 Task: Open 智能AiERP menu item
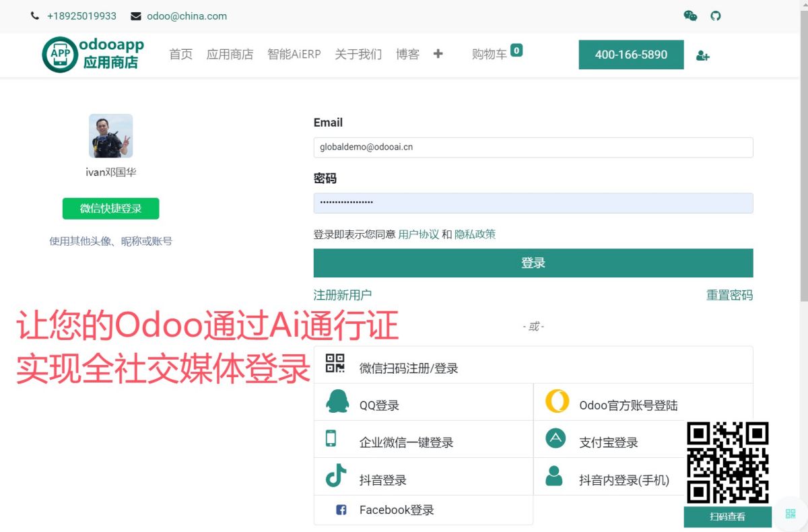294,55
